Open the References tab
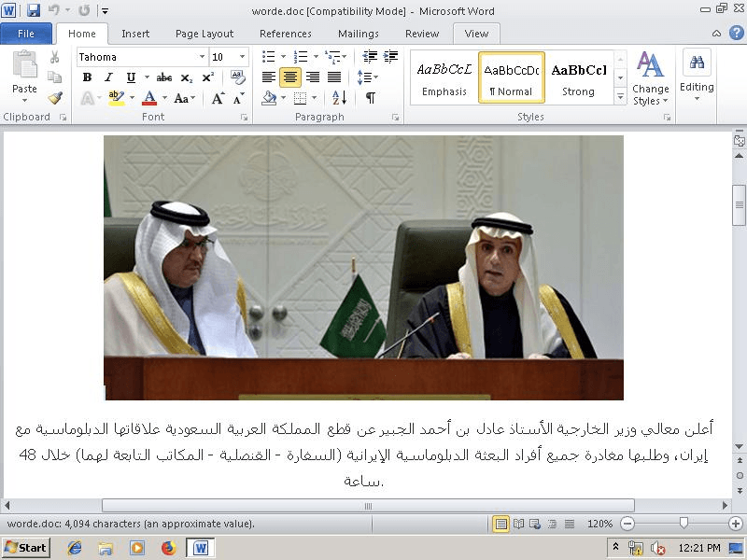 coord(286,34)
